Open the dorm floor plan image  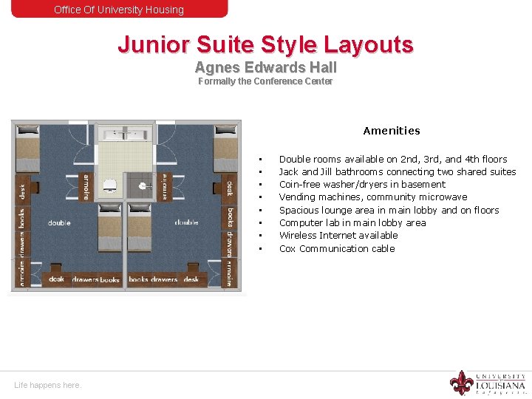pyautogui.click(x=126, y=205)
